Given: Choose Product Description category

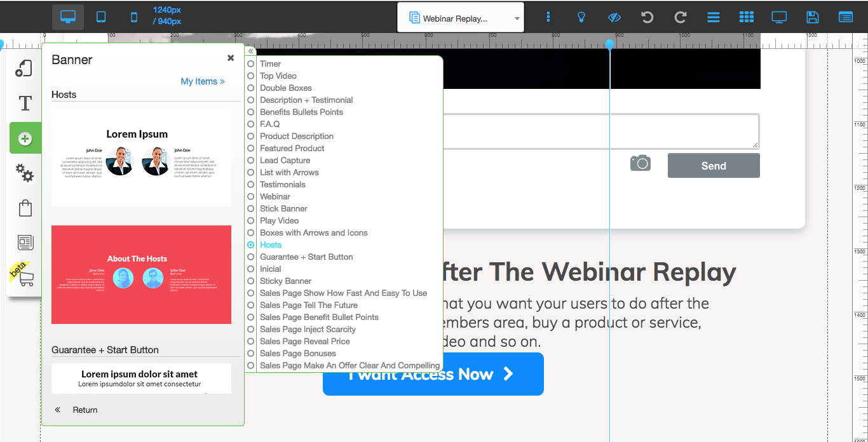Looking at the screenshot, I should (x=297, y=136).
